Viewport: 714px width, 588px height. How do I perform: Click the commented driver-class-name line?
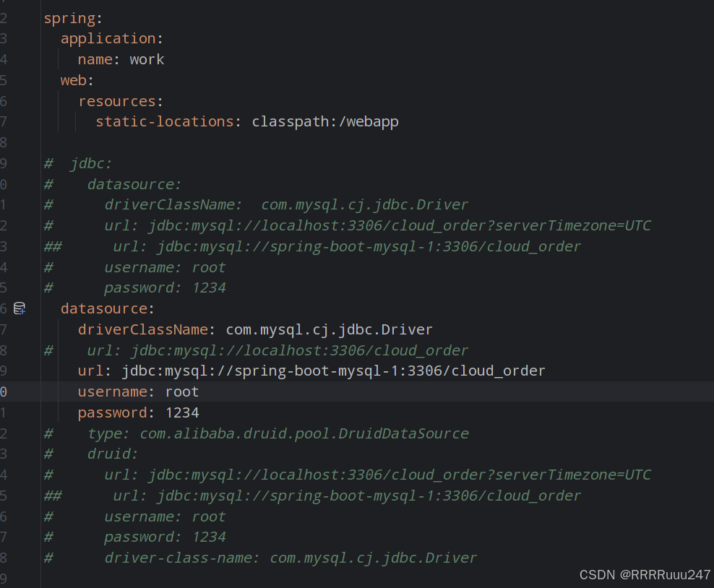click(x=289, y=558)
